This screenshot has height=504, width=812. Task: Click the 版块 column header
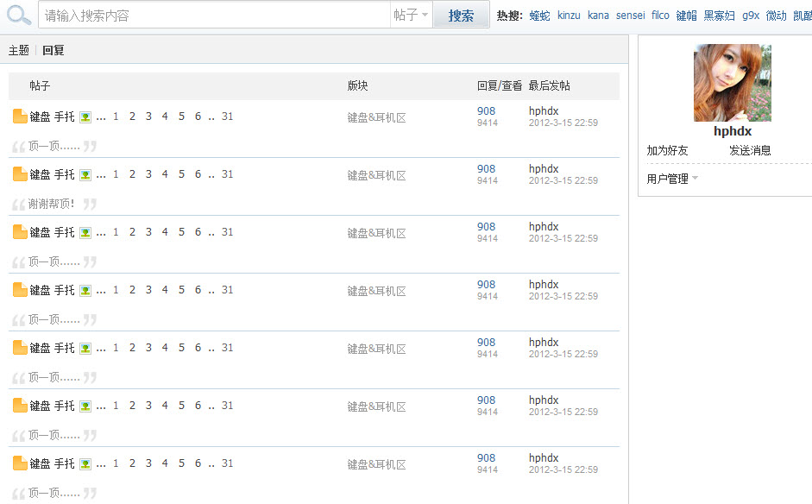(x=358, y=85)
